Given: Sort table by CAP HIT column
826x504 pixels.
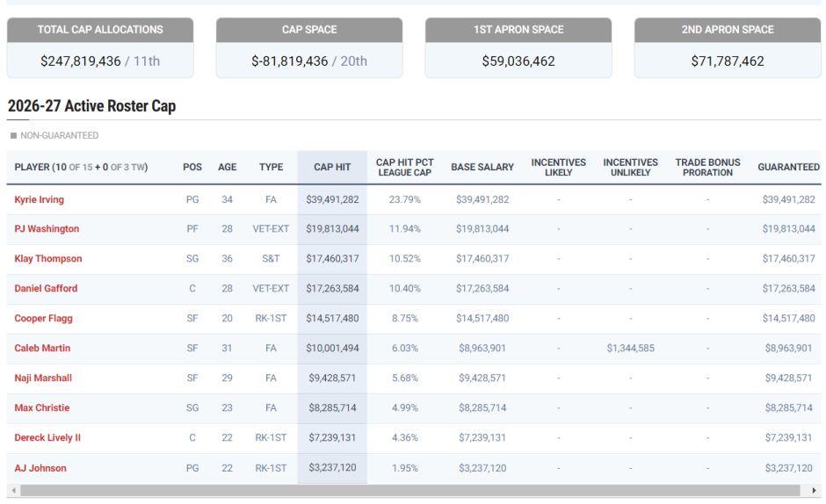Looking at the screenshot, I should [332, 167].
